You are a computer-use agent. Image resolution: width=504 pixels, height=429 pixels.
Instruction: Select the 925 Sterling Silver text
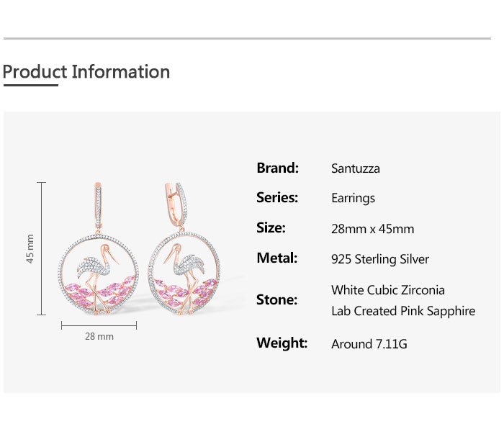coord(380,259)
